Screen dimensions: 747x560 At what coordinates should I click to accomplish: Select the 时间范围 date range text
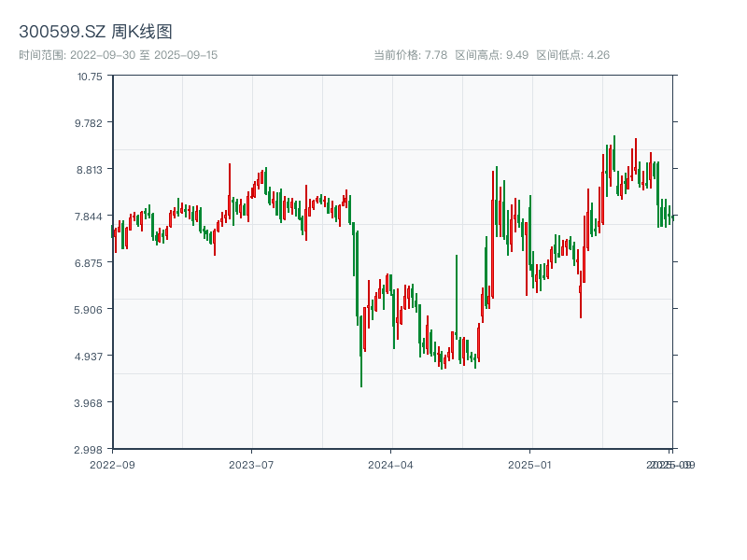(x=118, y=55)
